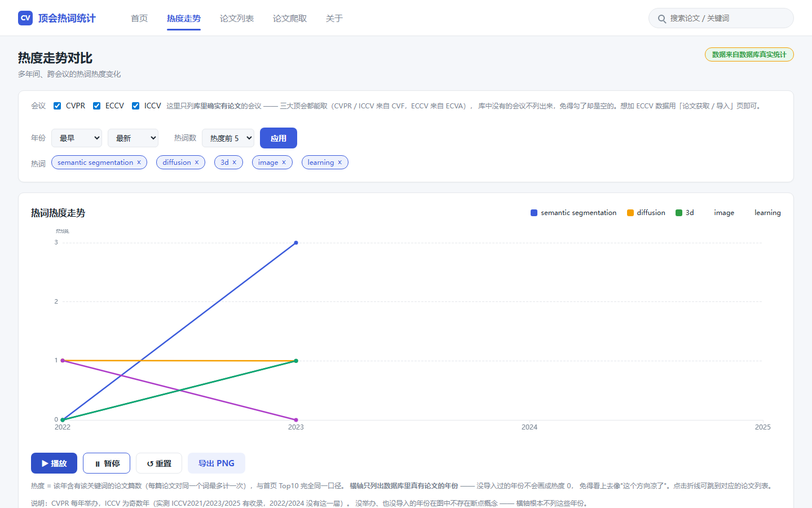Screen dimensions: 812x508
Task: Click the purple data point at 2022
Action: tap(63, 361)
